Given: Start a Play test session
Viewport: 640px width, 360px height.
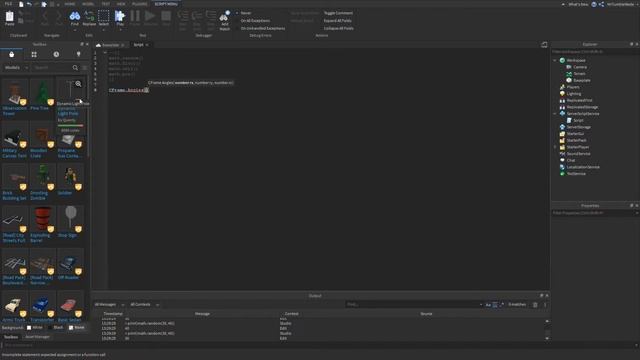Looking at the screenshot, I should click(x=120, y=16).
